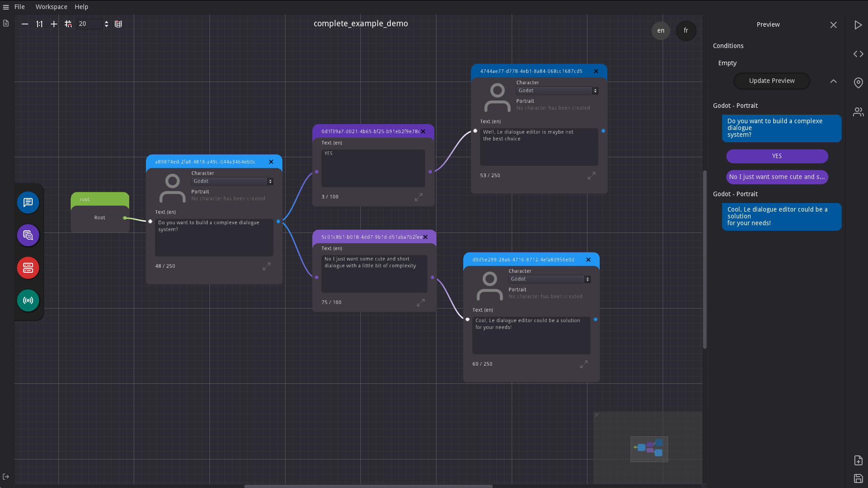Expand text editor of YES choice node
Viewport: 868px width, 488px height.
[x=418, y=197]
